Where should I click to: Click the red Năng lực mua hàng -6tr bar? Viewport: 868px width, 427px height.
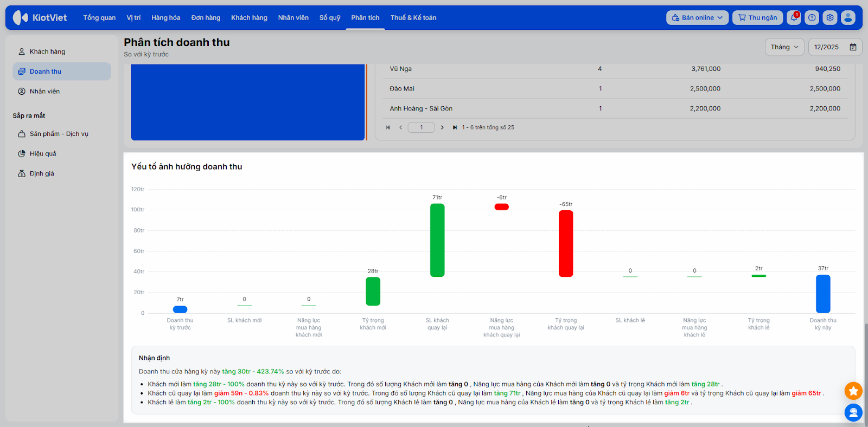click(502, 206)
